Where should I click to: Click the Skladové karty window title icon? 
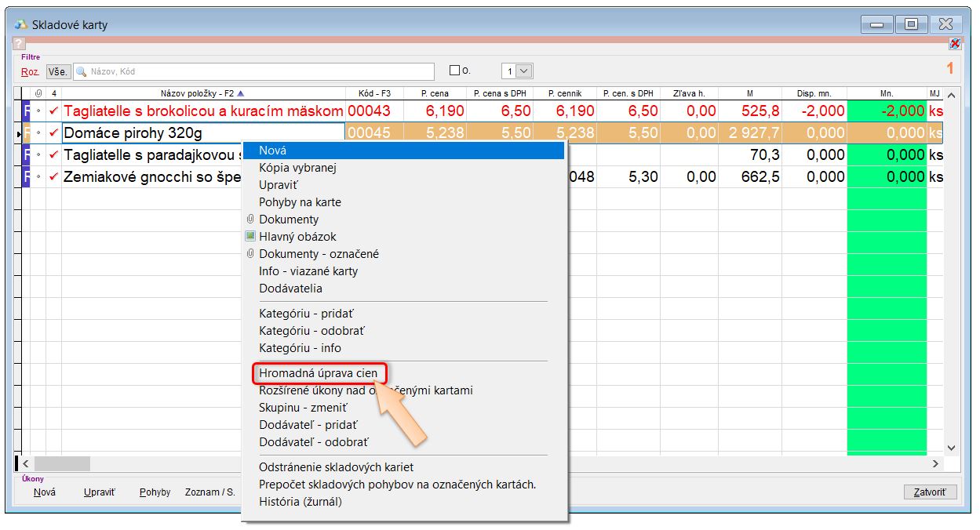(21, 24)
